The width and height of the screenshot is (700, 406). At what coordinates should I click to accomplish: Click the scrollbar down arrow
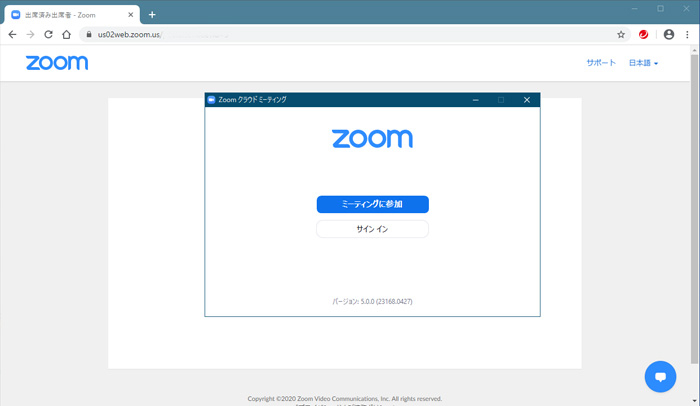tap(694, 401)
